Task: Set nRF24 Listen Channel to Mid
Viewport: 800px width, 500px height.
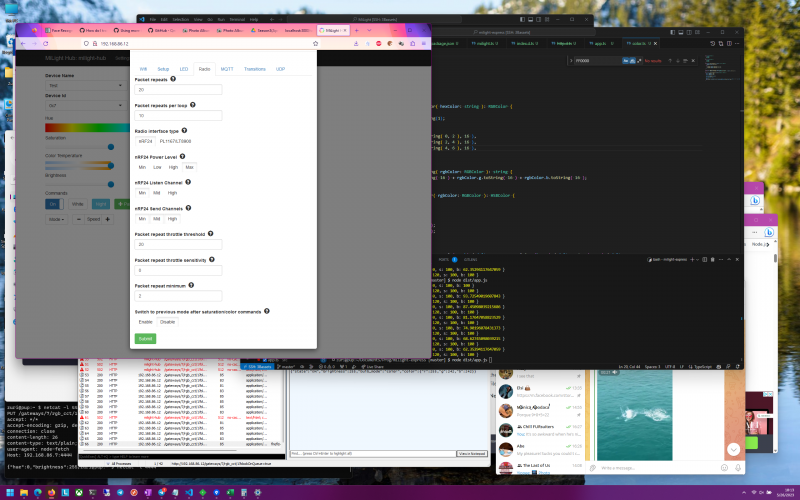Action: click(x=157, y=192)
